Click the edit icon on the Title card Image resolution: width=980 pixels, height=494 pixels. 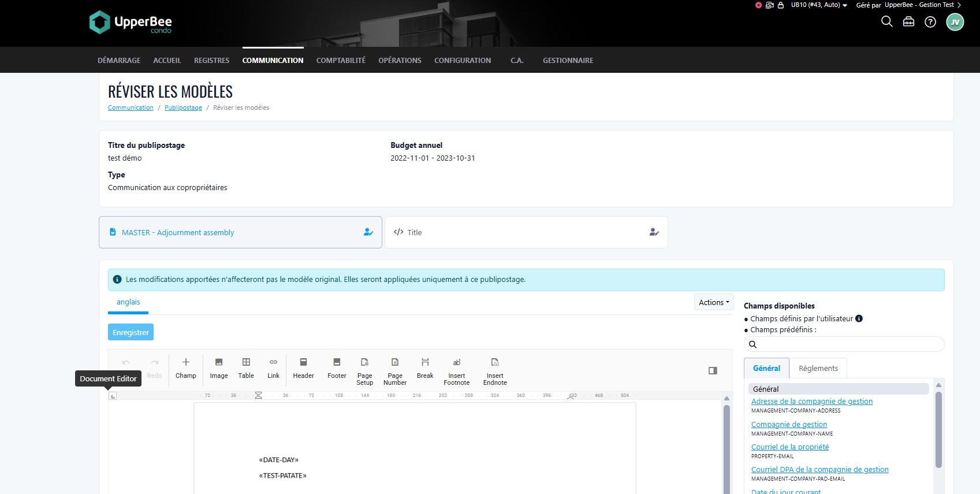(x=654, y=232)
